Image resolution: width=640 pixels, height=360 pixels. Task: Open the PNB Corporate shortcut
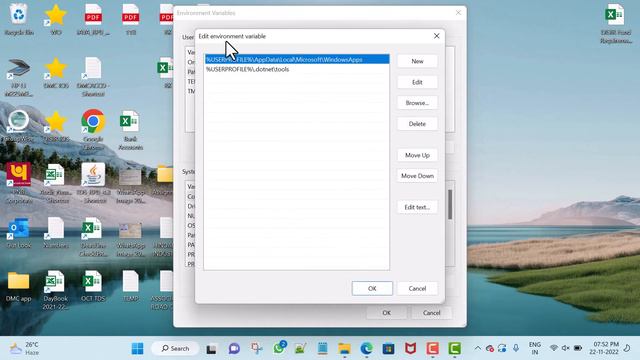(x=19, y=183)
